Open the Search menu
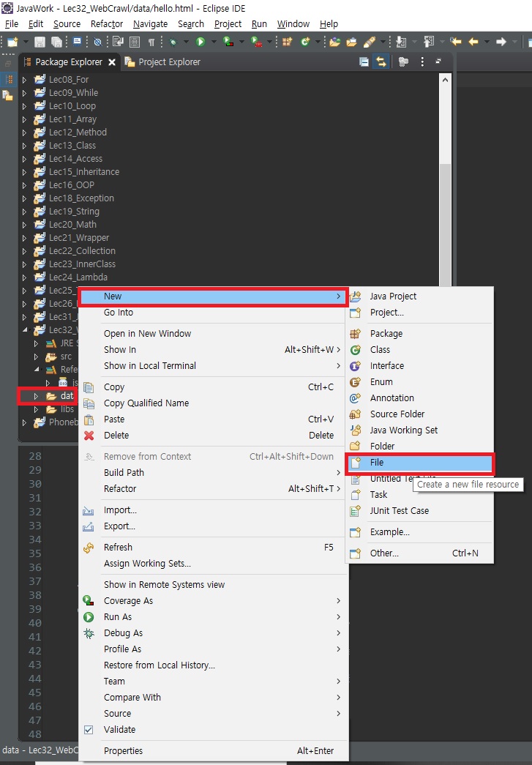 click(191, 24)
